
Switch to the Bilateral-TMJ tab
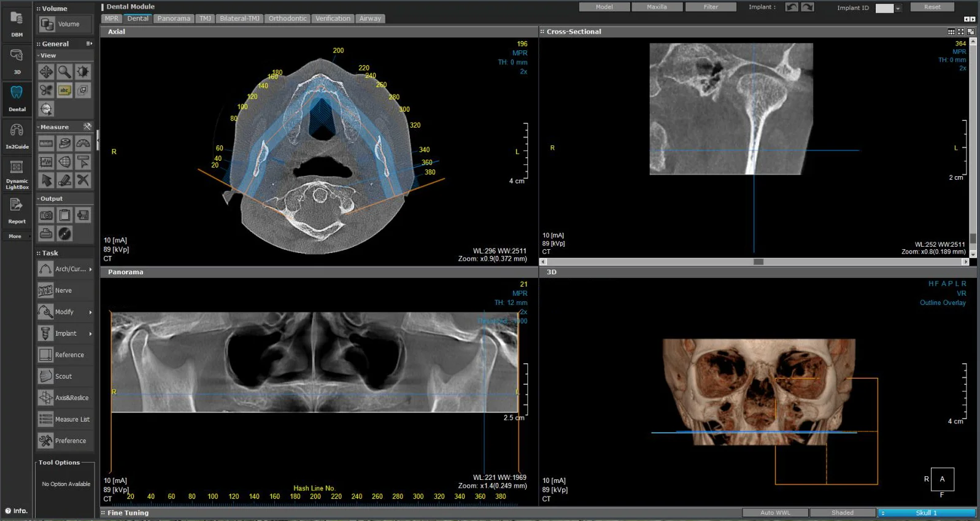[x=239, y=18]
